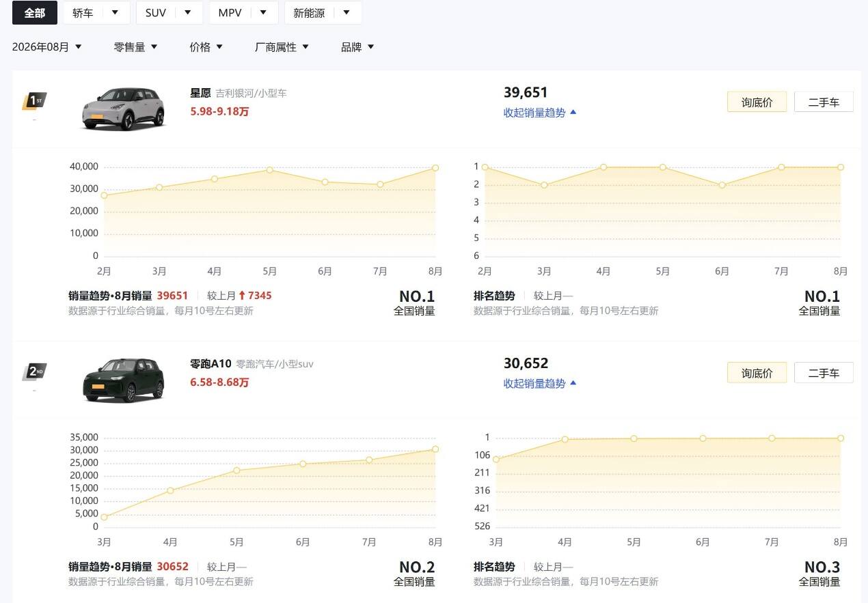Click 询底价 button for 零跑A10
Viewport: 868px width, 603px height.
point(757,373)
